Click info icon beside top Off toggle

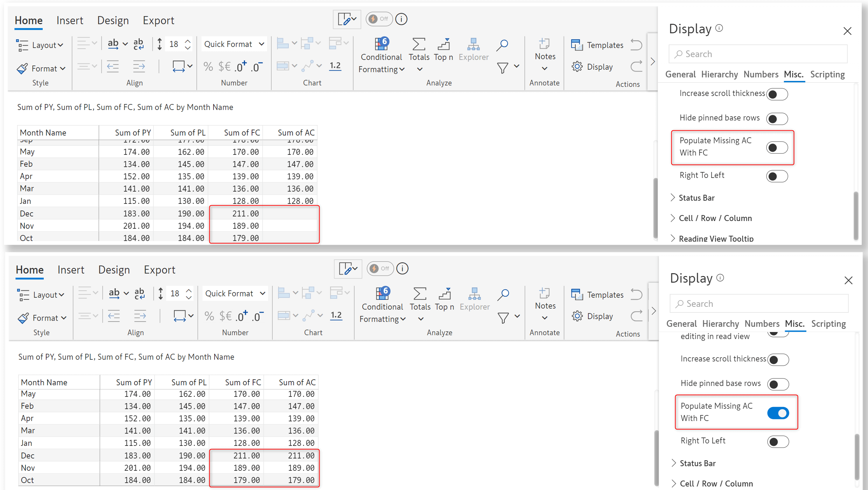click(401, 19)
